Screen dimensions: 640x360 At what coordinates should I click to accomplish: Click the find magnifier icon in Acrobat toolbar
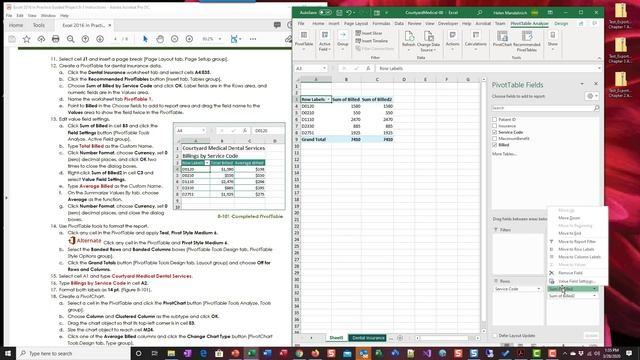(x=71, y=39)
